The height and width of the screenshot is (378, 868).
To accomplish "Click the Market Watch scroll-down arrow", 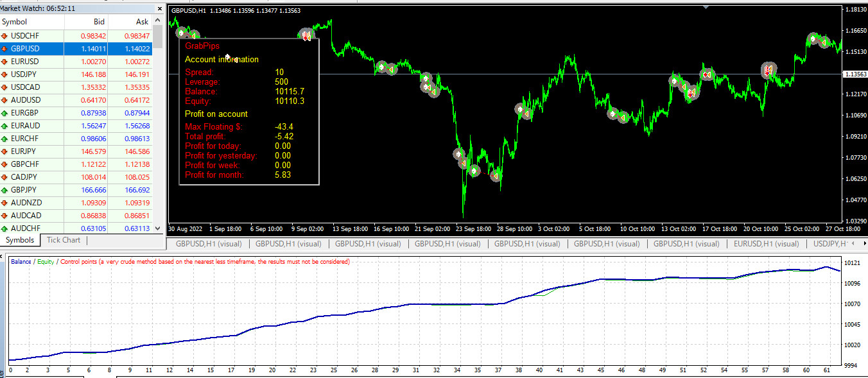I will click(158, 229).
